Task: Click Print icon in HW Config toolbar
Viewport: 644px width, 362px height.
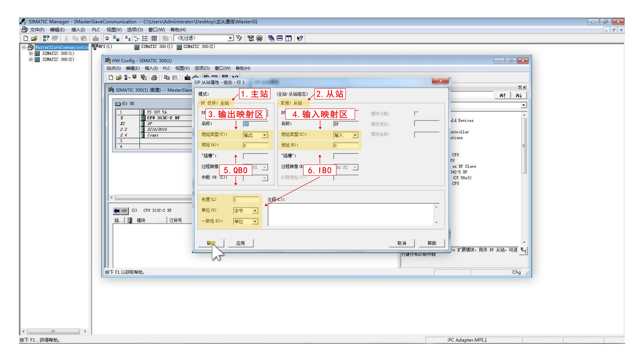Action: [x=154, y=78]
